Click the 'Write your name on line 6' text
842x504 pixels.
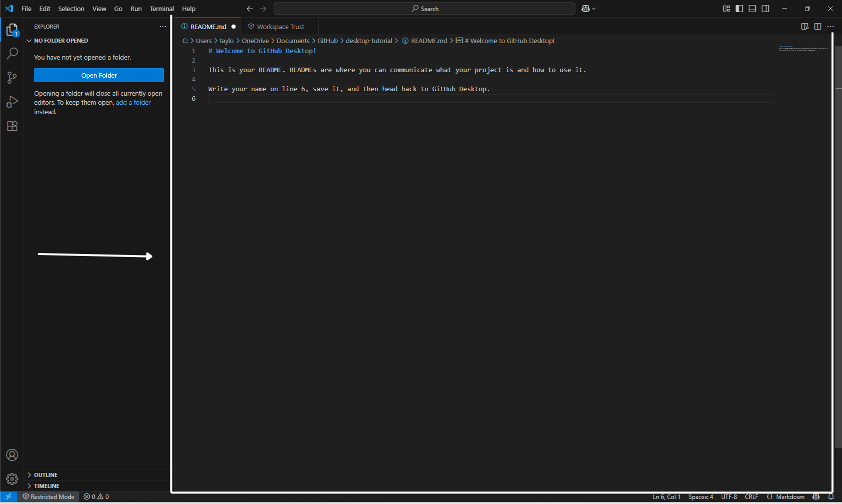pyautogui.click(x=257, y=89)
